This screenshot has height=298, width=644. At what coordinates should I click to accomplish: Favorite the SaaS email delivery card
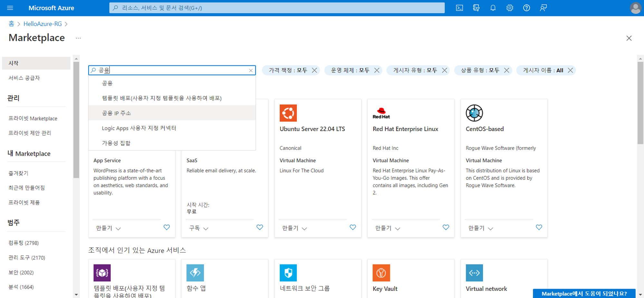(x=260, y=227)
